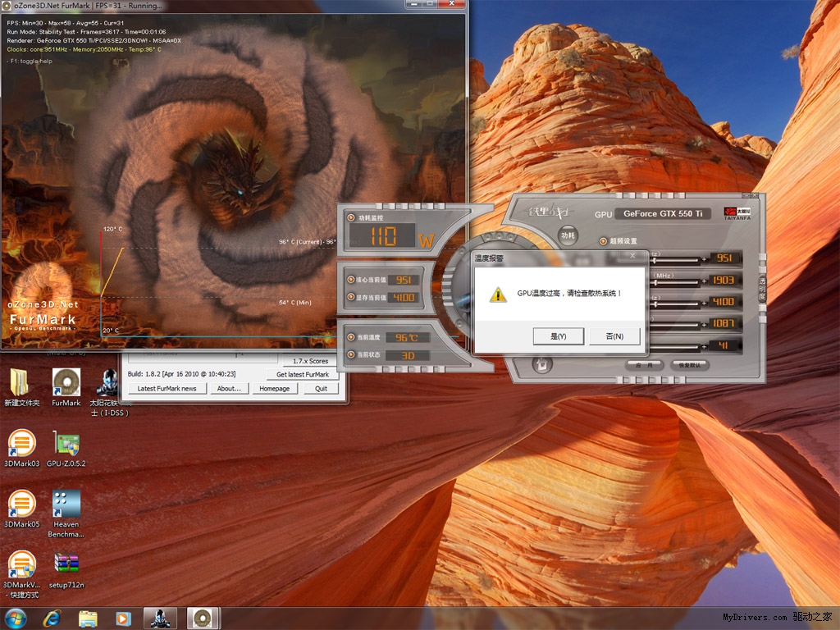Click the 1087 value box
The height and width of the screenshot is (630, 840).
tap(725, 323)
